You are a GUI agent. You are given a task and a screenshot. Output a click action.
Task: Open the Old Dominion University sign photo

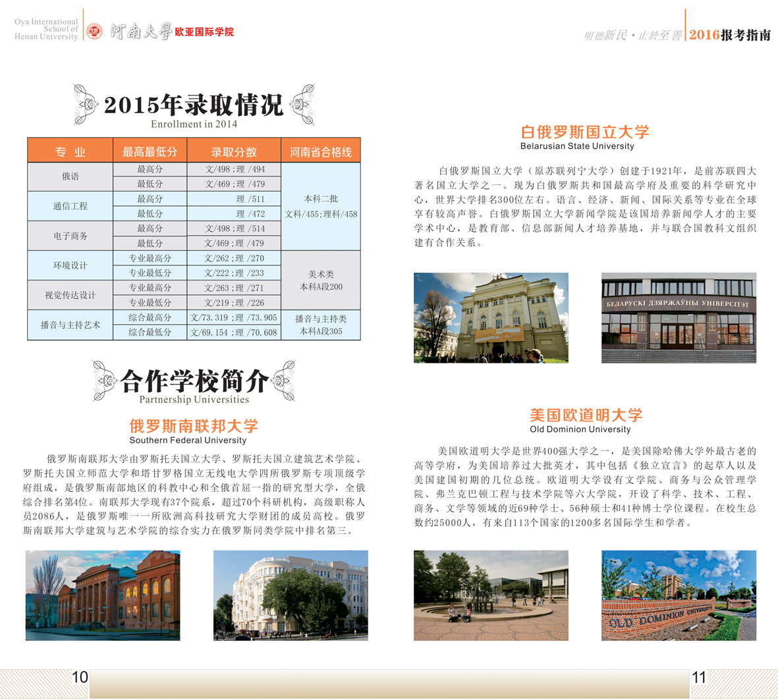point(679,595)
